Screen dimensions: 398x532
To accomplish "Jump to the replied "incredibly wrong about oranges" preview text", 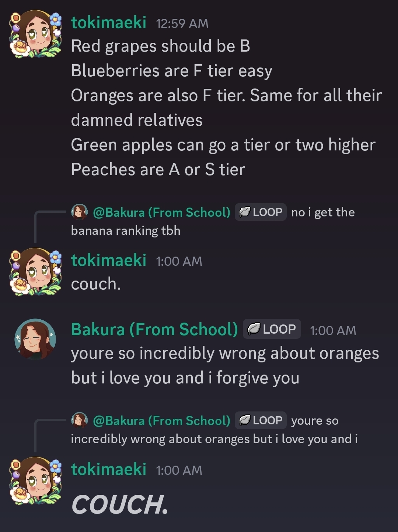I will [214, 439].
